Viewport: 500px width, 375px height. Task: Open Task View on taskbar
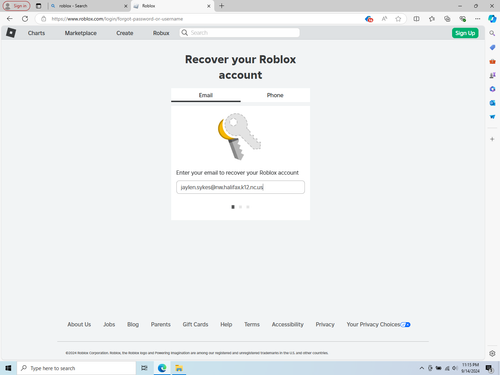coord(144,368)
